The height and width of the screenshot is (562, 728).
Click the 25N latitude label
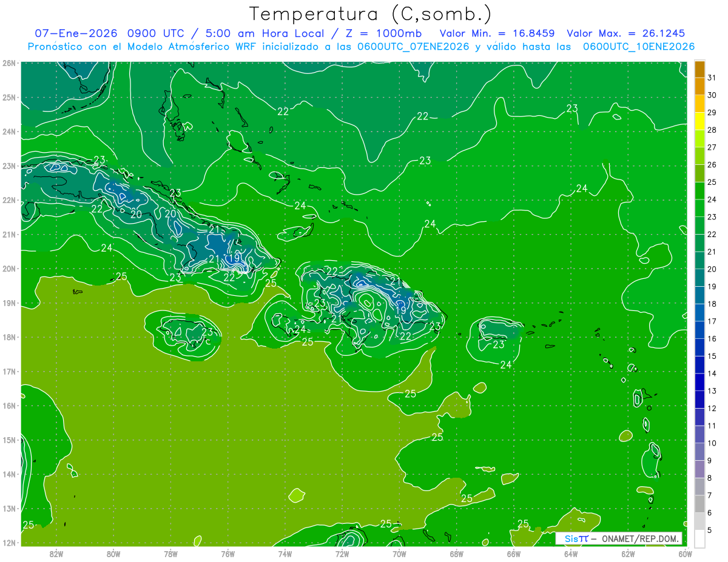(x=8, y=97)
